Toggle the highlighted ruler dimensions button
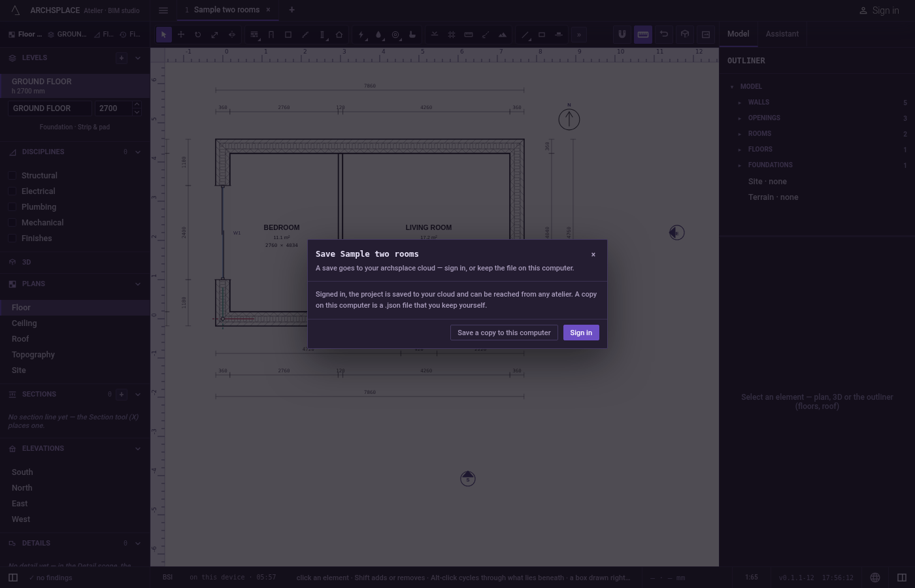The height and width of the screenshot is (588, 915). pos(643,35)
